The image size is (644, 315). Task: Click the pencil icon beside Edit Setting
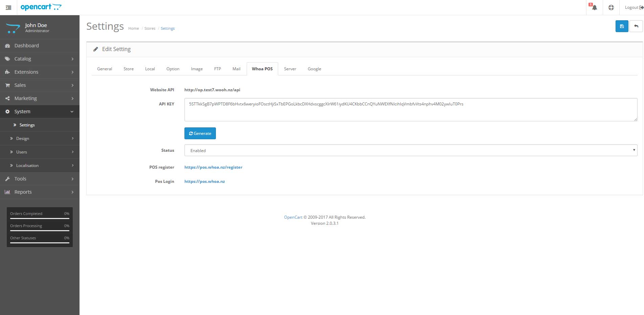coord(96,49)
